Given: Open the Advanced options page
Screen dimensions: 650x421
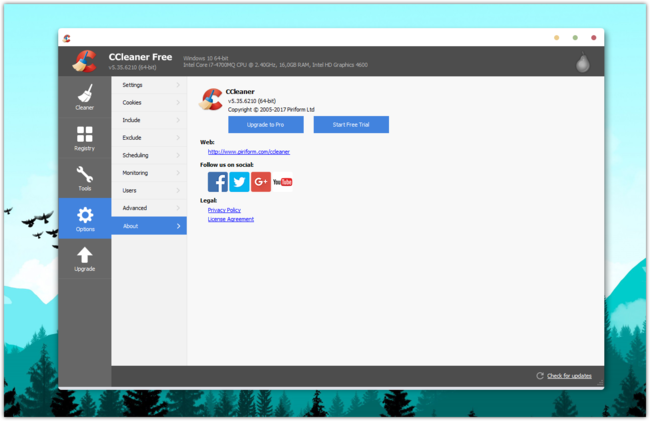Looking at the screenshot, I should click(149, 208).
